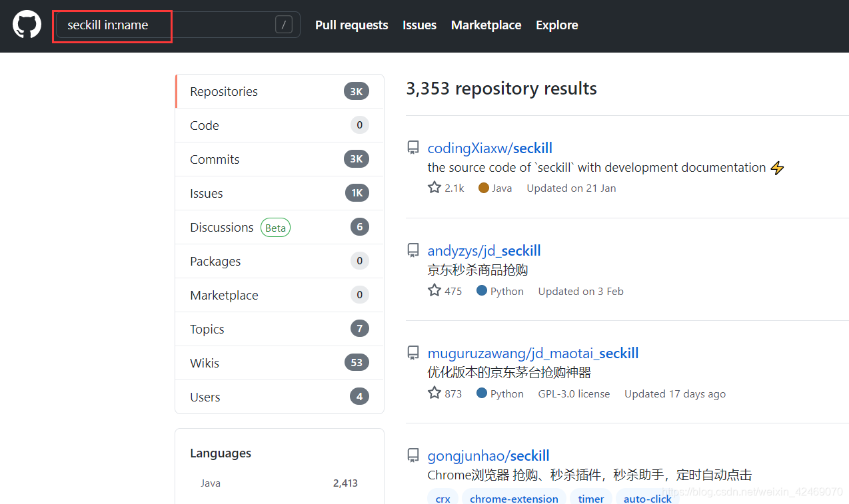Viewport: 849px width, 504px height.
Task: Click the 3,353 repository results heading
Action: [501, 89]
